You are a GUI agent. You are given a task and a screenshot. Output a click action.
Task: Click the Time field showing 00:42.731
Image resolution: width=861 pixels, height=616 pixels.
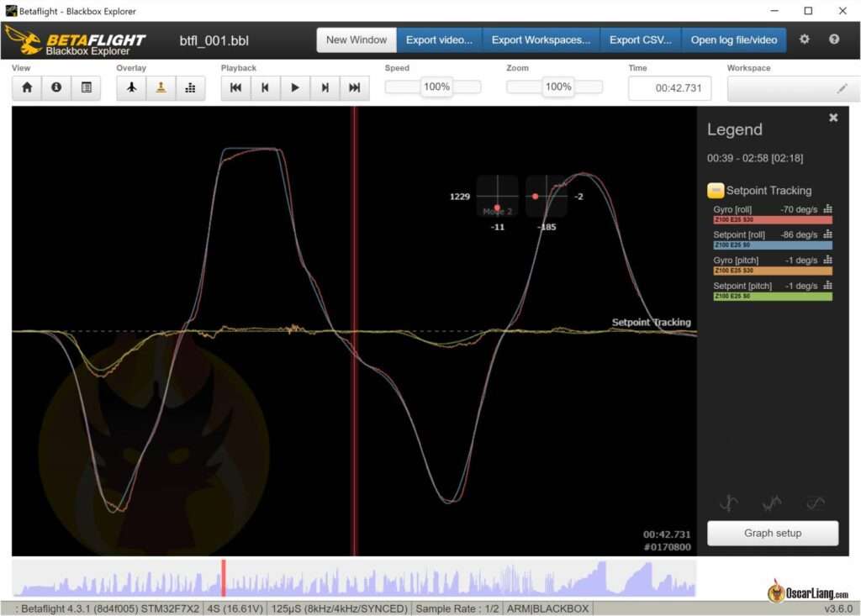point(670,88)
